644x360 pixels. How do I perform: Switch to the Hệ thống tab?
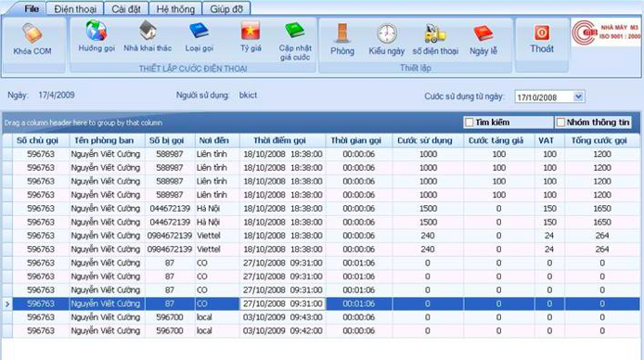click(175, 8)
